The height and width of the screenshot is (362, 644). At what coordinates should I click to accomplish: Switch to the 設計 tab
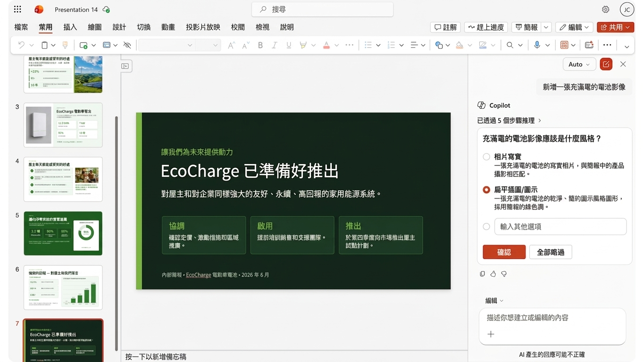click(119, 27)
